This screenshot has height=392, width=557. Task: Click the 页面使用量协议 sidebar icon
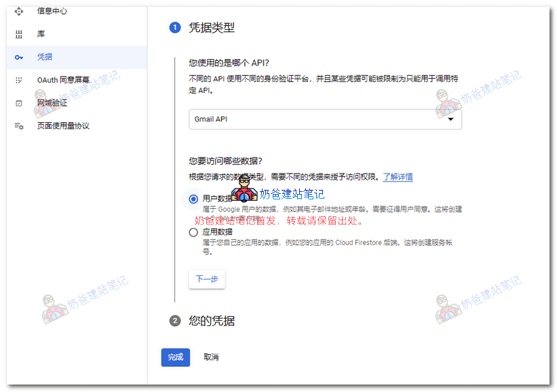point(18,125)
